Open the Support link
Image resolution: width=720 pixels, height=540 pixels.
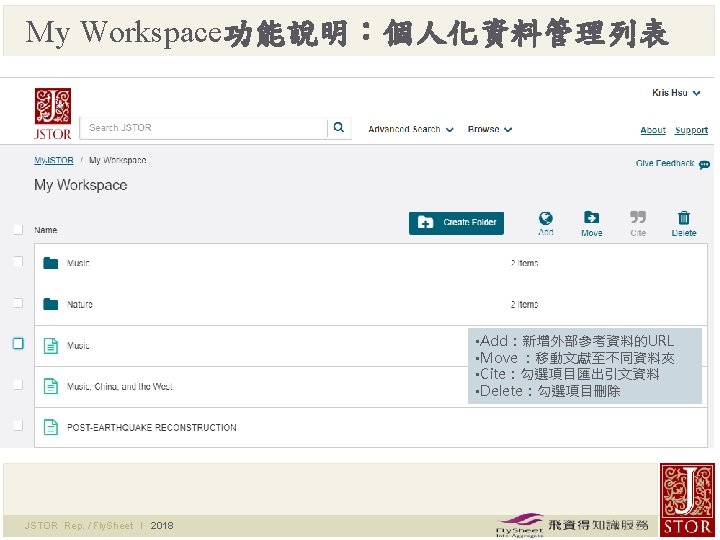tap(691, 130)
